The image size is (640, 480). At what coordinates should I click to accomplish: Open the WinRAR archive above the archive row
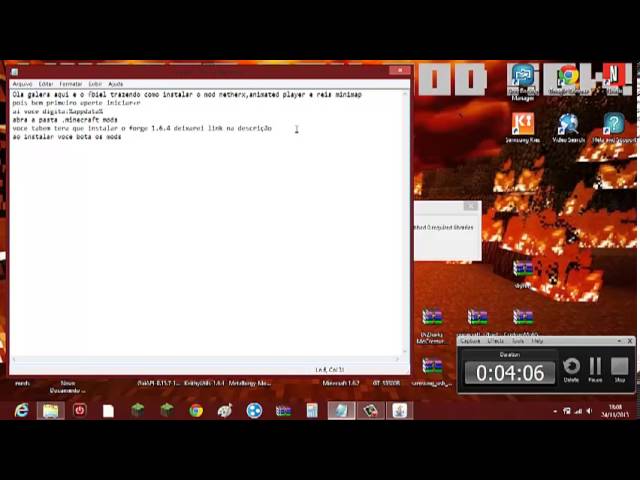tap(523, 273)
